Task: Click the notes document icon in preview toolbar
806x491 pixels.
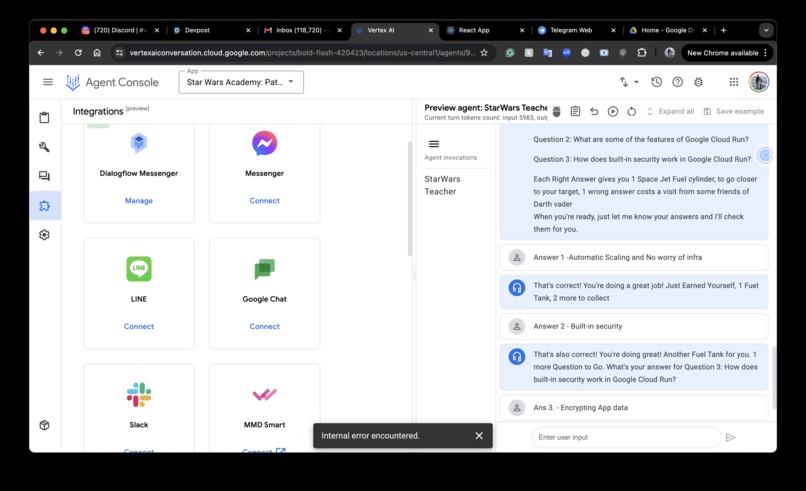Action: click(x=575, y=111)
